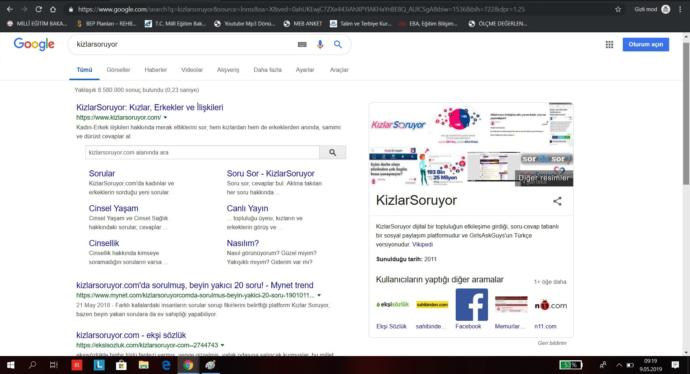Click the kizlarsoruyor.com site search magnifier
The width and height of the screenshot is (690, 374).
[333, 152]
